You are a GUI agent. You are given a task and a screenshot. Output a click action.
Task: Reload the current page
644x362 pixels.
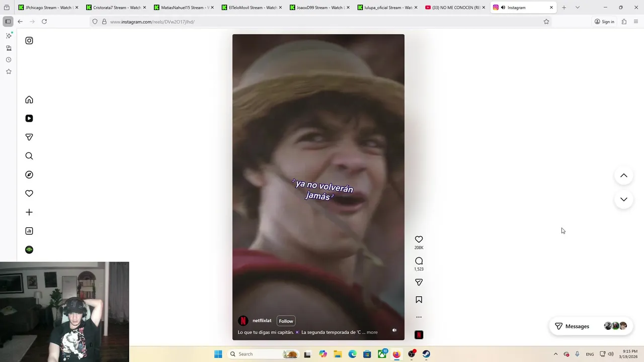(x=44, y=22)
